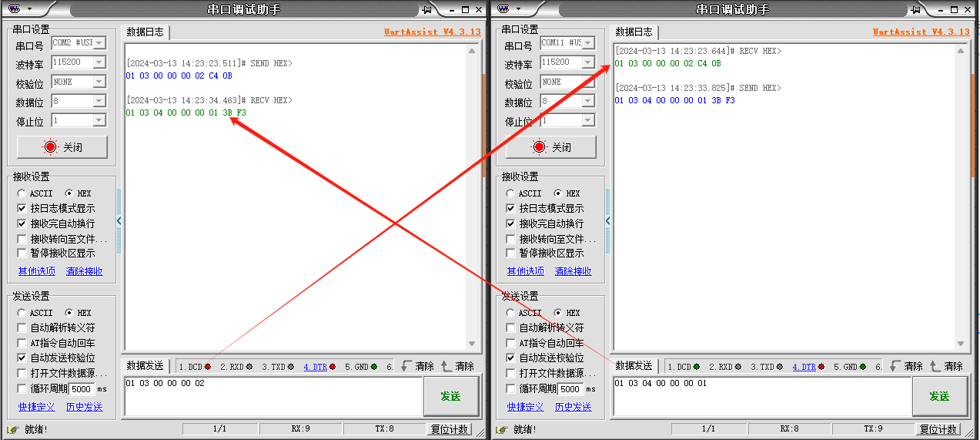Click the GND indicator in right window
The height and width of the screenshot is (440, 980).
pos(850,367)
